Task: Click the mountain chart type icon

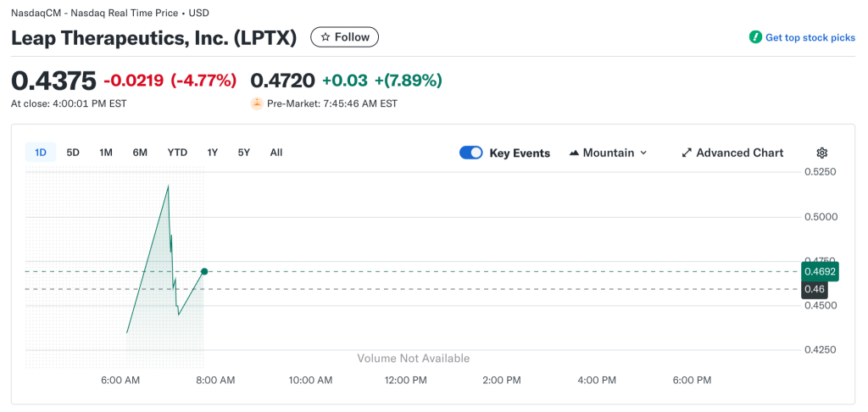Action: [574, 153]
